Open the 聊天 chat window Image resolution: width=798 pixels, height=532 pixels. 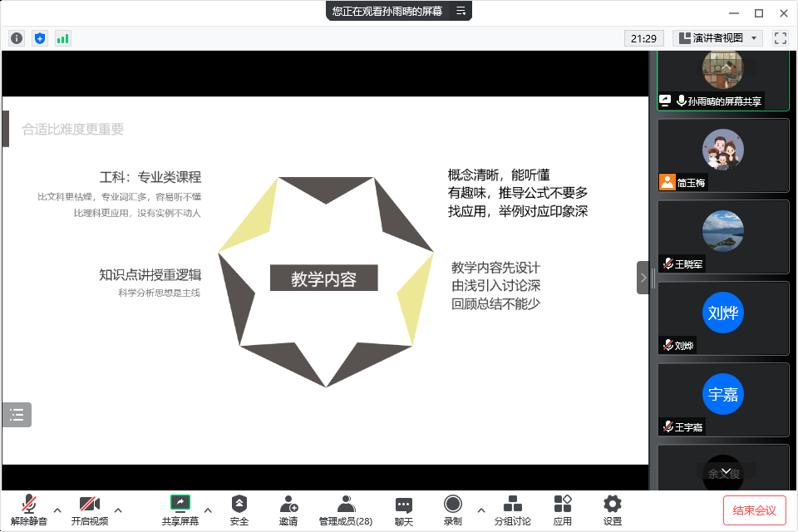(x=404, y=510)
